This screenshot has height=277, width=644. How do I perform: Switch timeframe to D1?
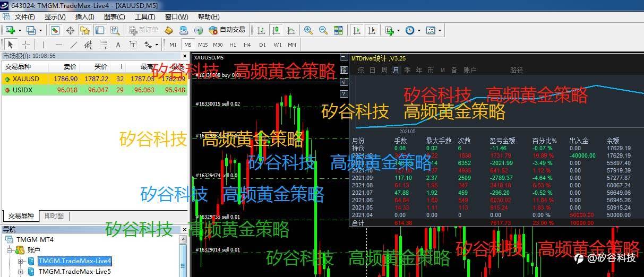tap(262, 45)
